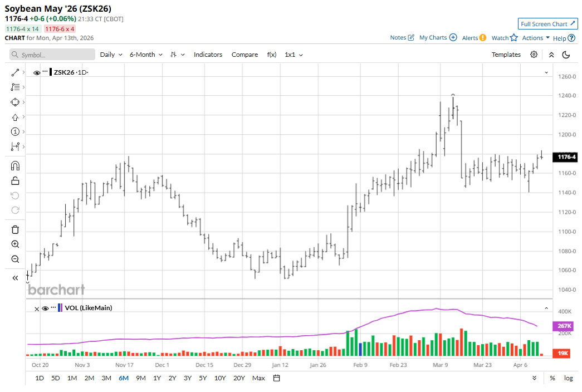The image size is (582, 392).
Task: Toggle the log scale option
Action: point(568,378)
